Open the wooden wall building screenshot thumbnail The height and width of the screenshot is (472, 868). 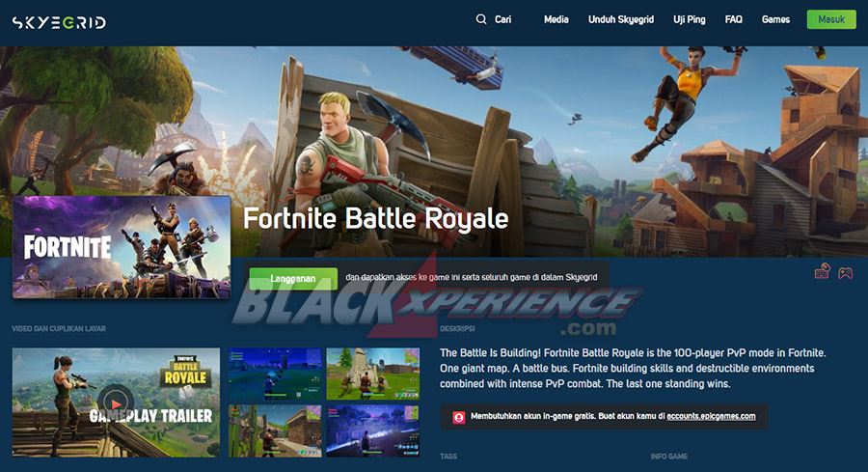click(275, 431)
